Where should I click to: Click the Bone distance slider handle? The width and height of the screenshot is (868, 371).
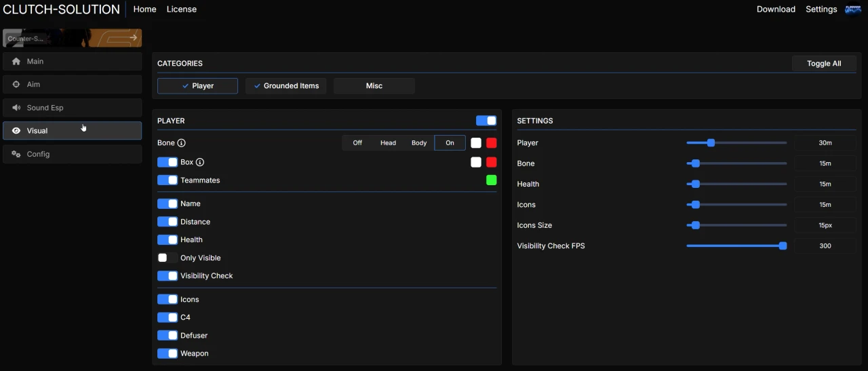(x=695, y=163)
